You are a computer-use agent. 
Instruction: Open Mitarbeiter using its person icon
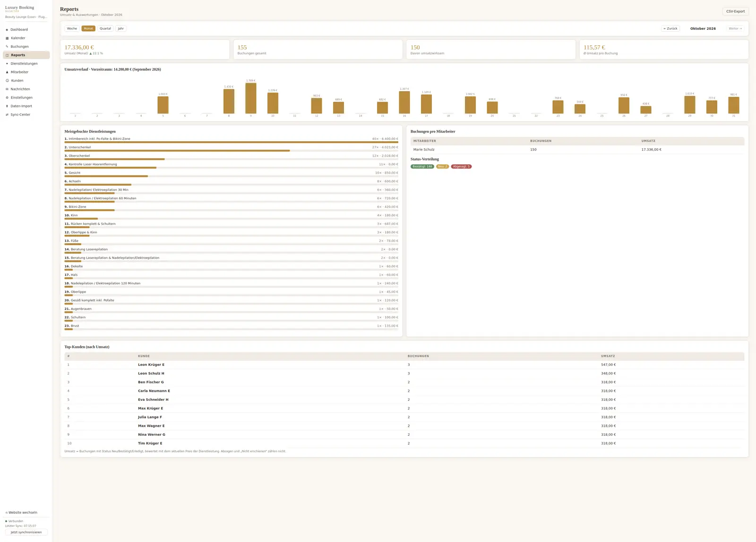tap(7, 72)
